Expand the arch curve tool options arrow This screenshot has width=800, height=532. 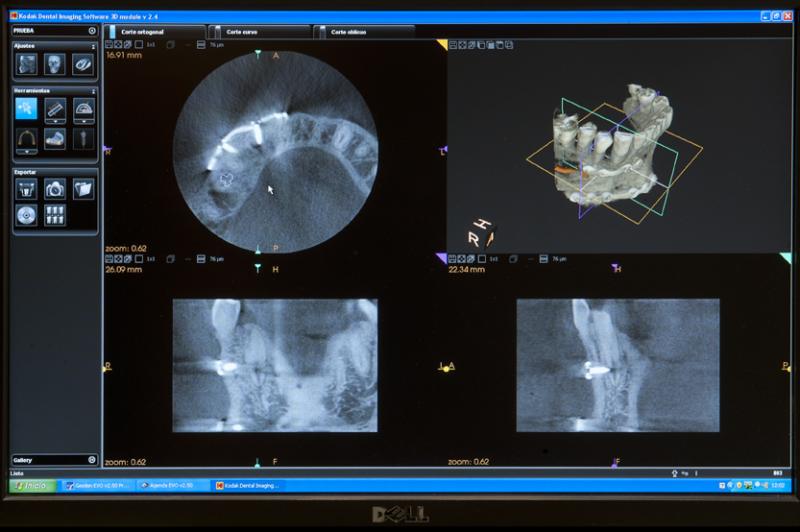click(x=27, y=152)
